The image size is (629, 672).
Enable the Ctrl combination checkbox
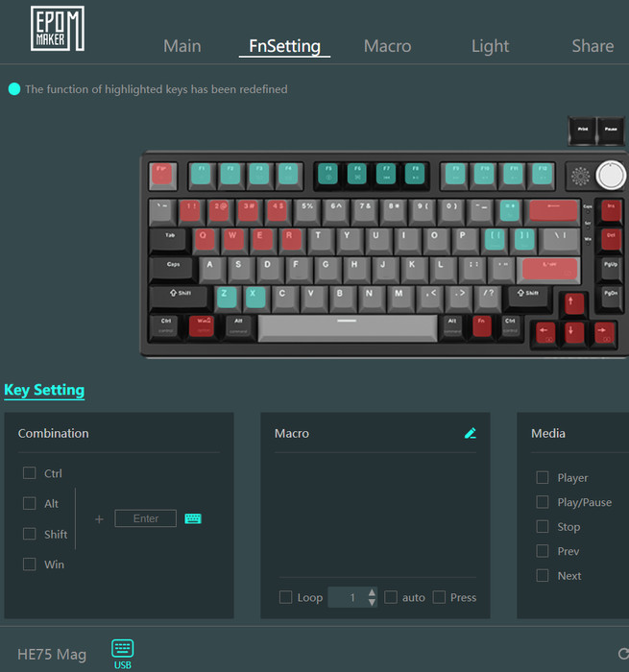coord(29,473)
